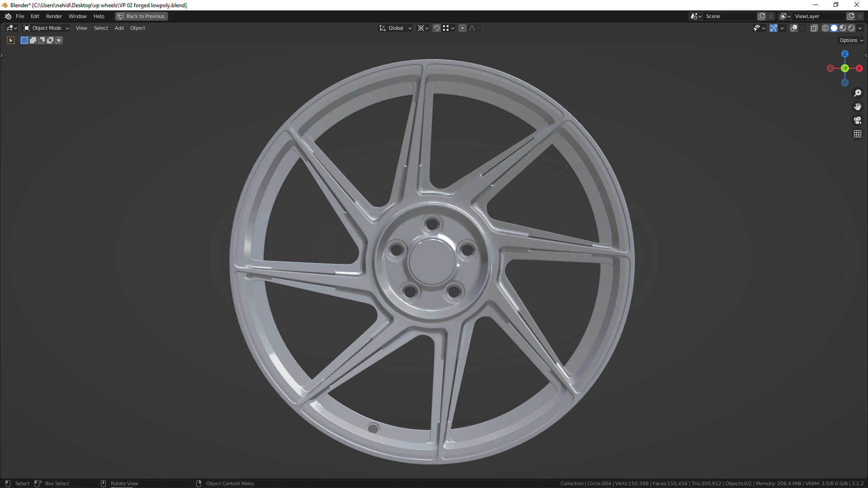Open the Add menu in viewport header
This screenshot has height=488, width=868.
(x=119, y=28)
